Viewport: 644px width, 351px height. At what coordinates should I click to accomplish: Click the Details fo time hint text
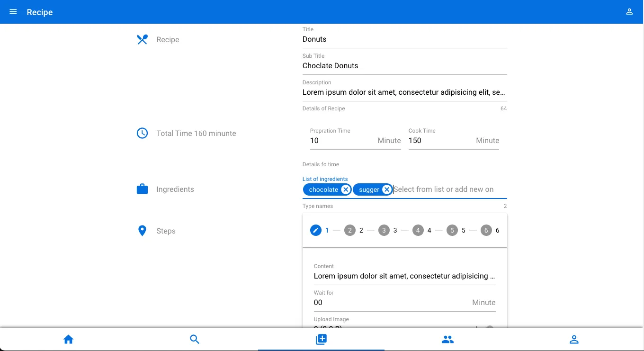(x=321, y=164)
